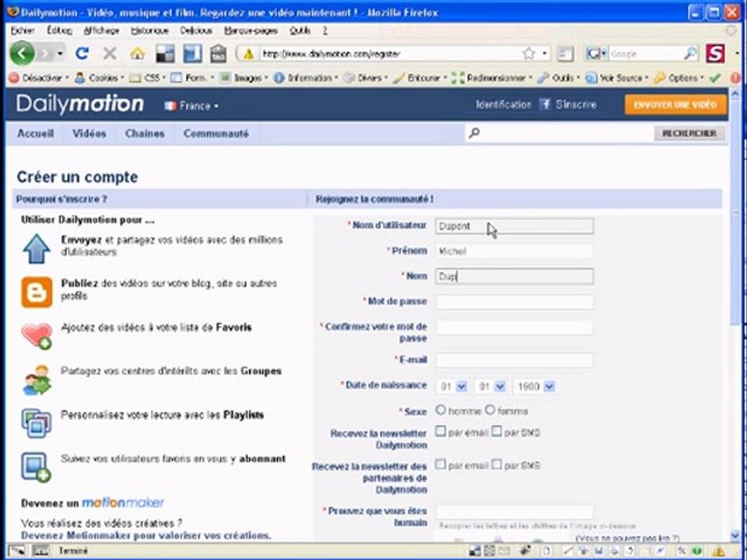Open the Cookies dropdown in the developer toolbar
The width and height of the screenshot is (747, 560).
(100, 78)
